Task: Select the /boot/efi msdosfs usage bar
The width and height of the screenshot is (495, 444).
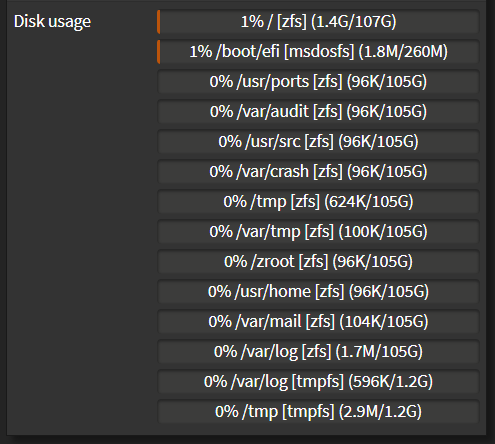Action: 318,52
